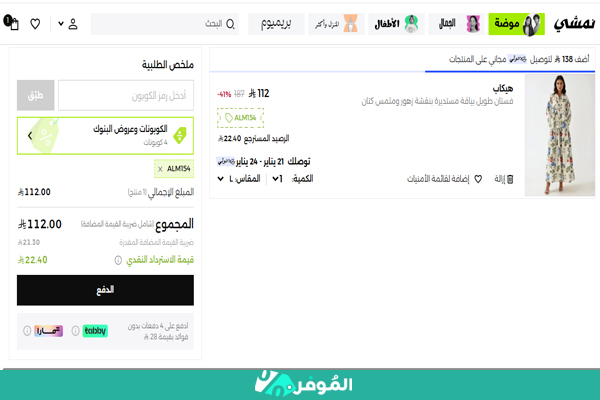Open the الأطفال tab
Image resolution: width=600 pixels, height=400 pixels.
point(396,24)
